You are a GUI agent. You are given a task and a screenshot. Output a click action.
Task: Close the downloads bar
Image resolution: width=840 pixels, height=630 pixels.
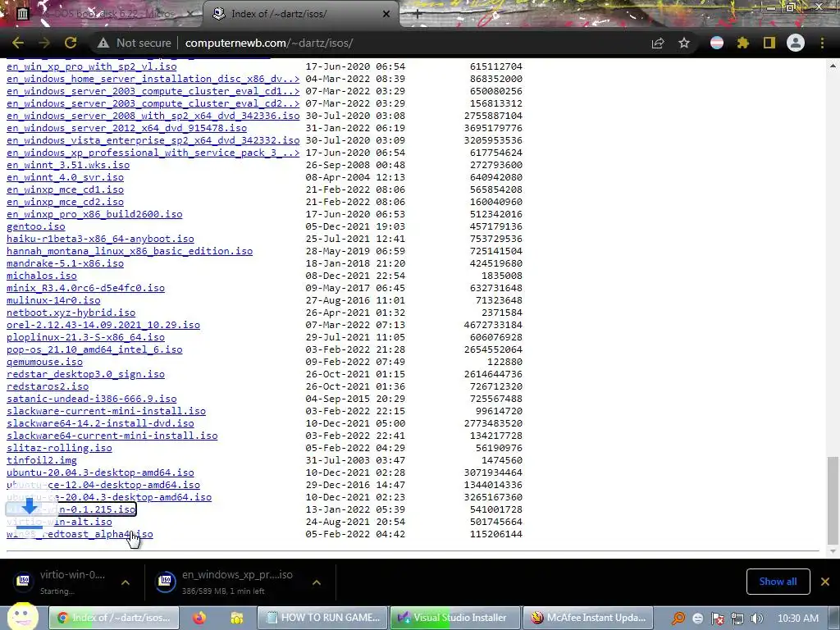click(825, 582)
